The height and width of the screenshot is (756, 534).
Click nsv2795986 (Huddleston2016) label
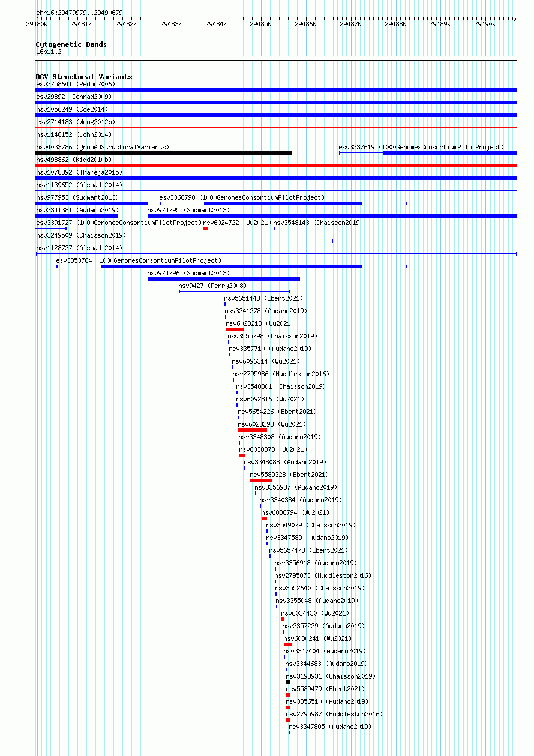[x=281, y=374]
